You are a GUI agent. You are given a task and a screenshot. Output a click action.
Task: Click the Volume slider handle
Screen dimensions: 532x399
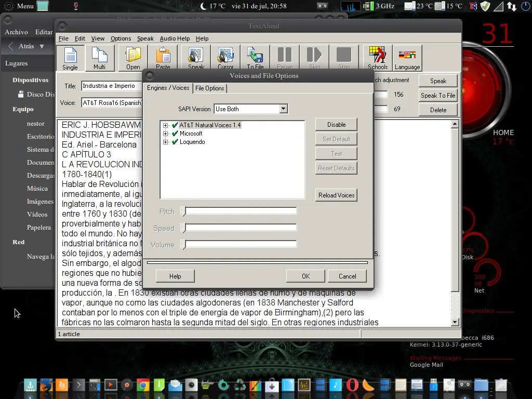click(183, 244)
